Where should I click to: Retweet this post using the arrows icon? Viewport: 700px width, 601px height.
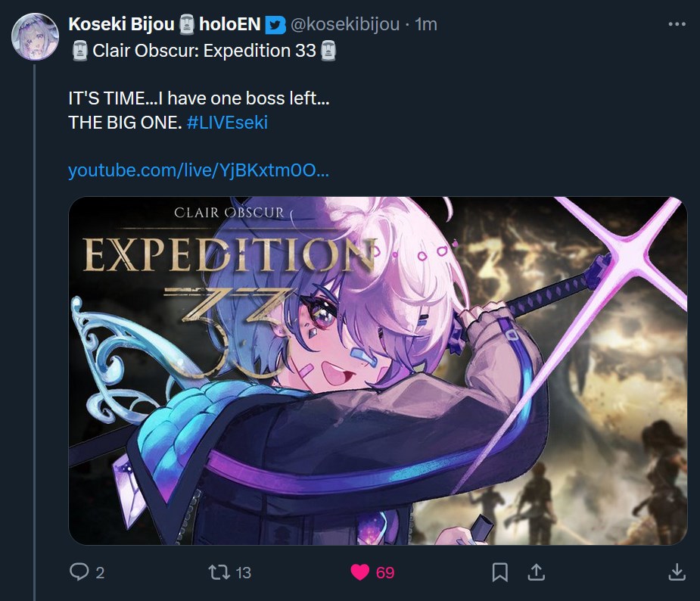click(219, 572)
